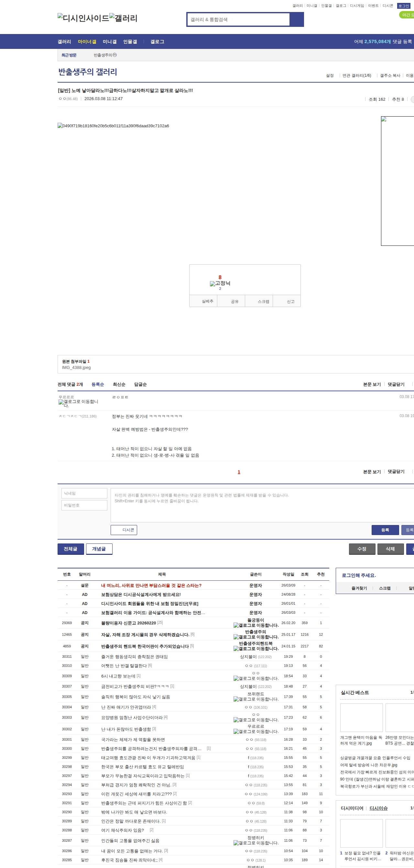Open the post "난 진짜 애기가 안귀엽더라"
Screen dimensions: 414x868
126,707
